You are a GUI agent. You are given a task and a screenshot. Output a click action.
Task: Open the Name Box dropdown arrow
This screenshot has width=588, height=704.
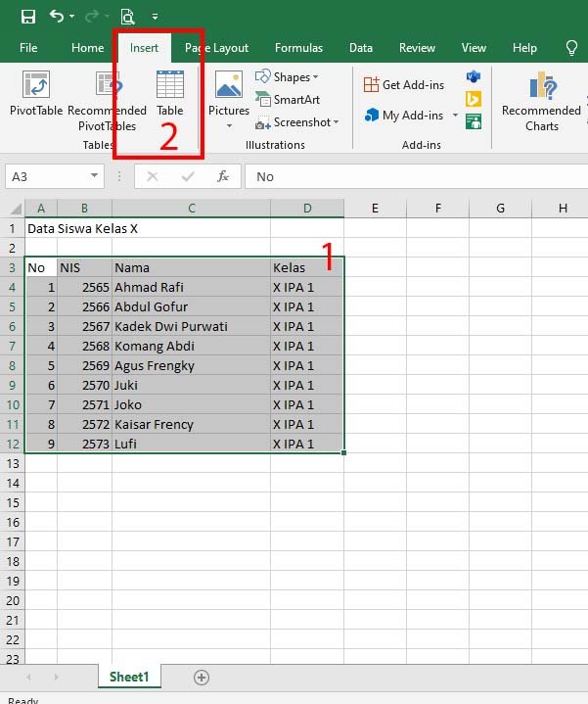coord(94,175)
